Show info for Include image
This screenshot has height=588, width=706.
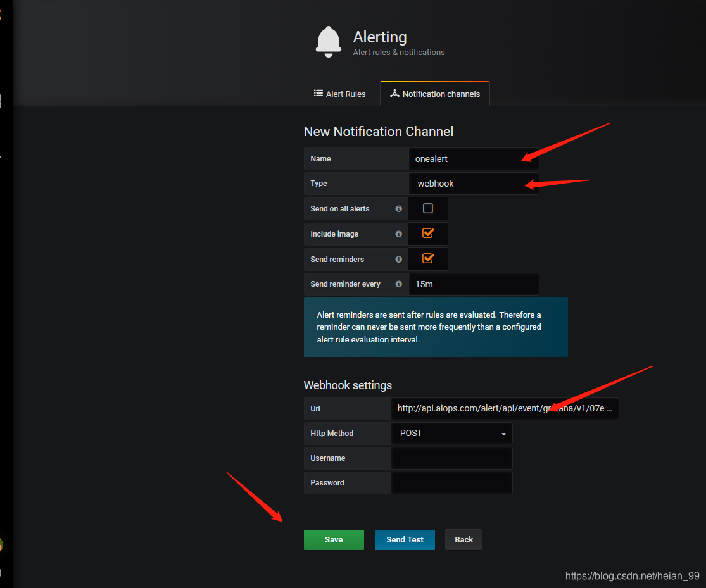pyautogui.click(x=398, y=234)
